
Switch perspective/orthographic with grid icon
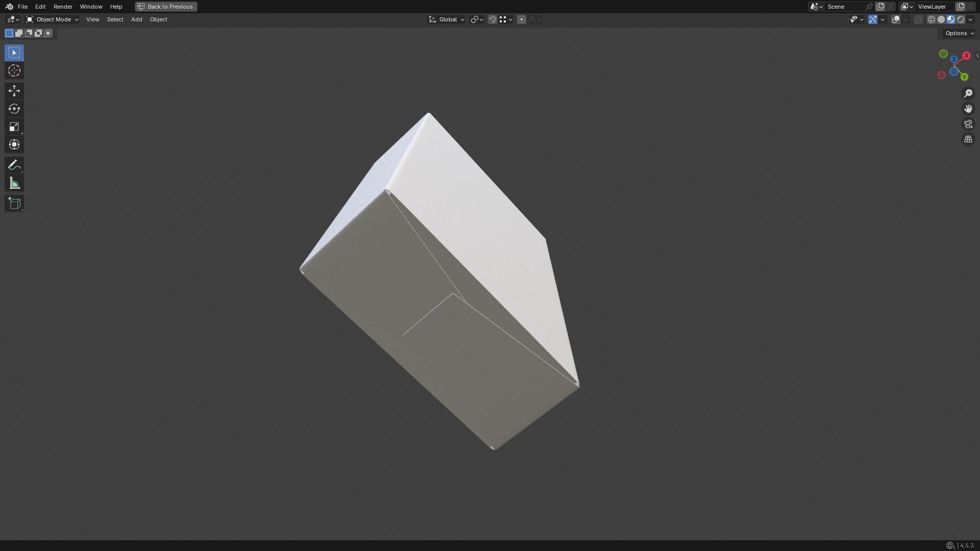968,139
